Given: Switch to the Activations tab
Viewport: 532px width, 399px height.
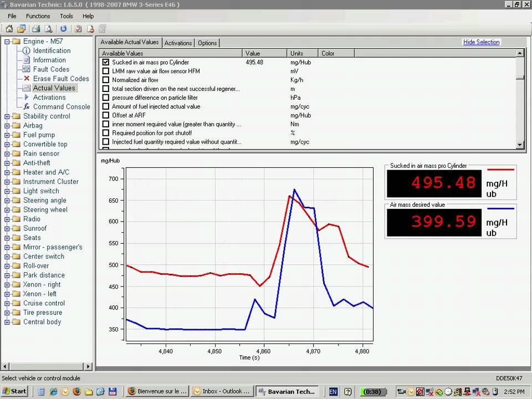Looking at the screenshot, I should point(178,43).
